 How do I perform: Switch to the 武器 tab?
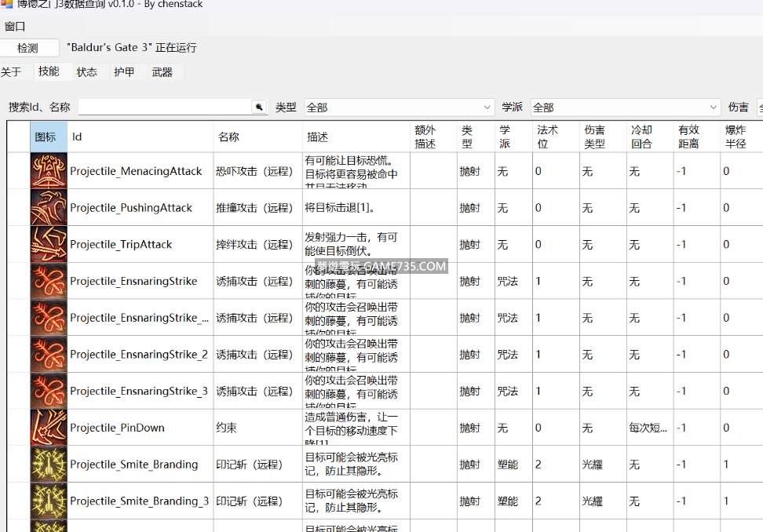click(162, 72)
